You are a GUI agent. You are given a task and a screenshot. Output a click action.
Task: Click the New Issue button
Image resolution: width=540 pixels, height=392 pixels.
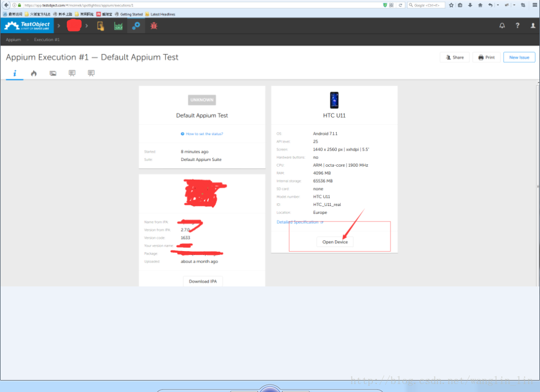tap(519, 57)
